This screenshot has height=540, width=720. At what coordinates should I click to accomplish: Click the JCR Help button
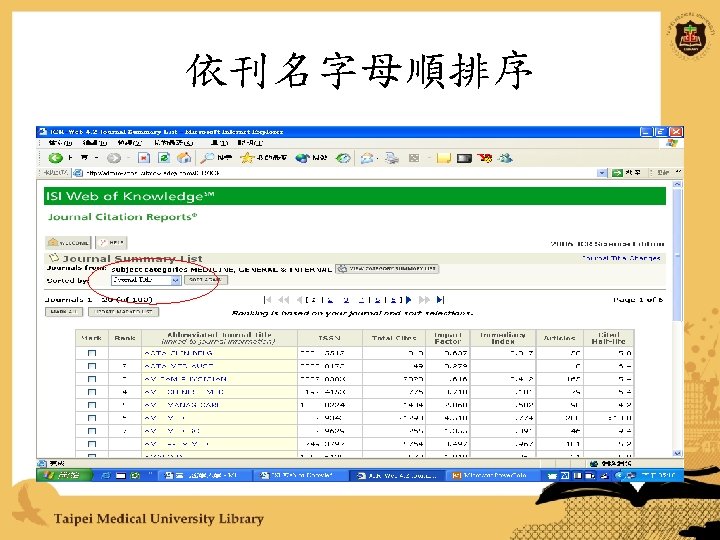pos(111,242)
